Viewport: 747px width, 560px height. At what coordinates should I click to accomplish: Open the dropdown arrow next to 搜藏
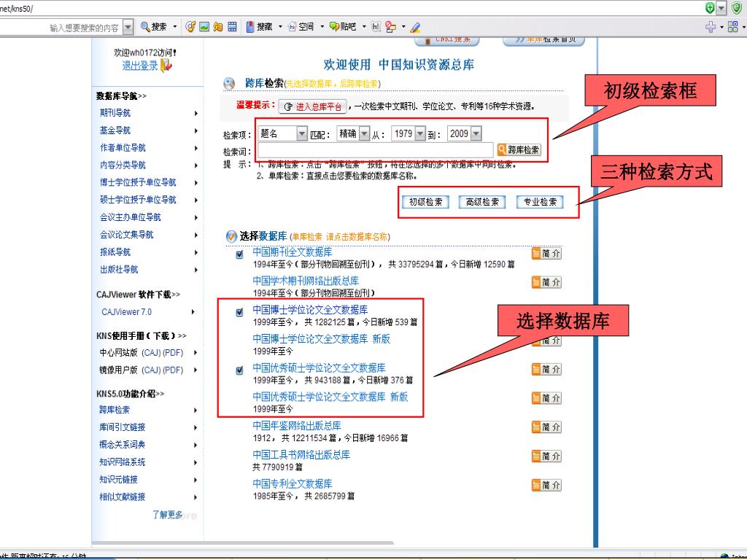(279, 27)
